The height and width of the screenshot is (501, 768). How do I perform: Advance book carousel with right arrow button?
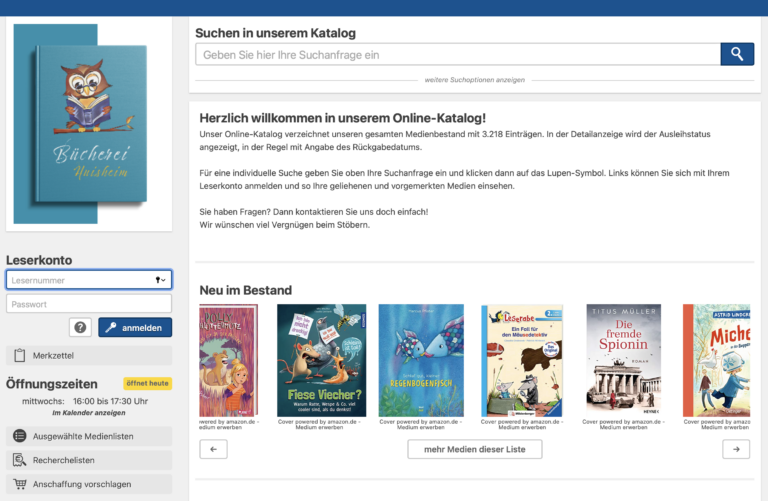(735, 449)
